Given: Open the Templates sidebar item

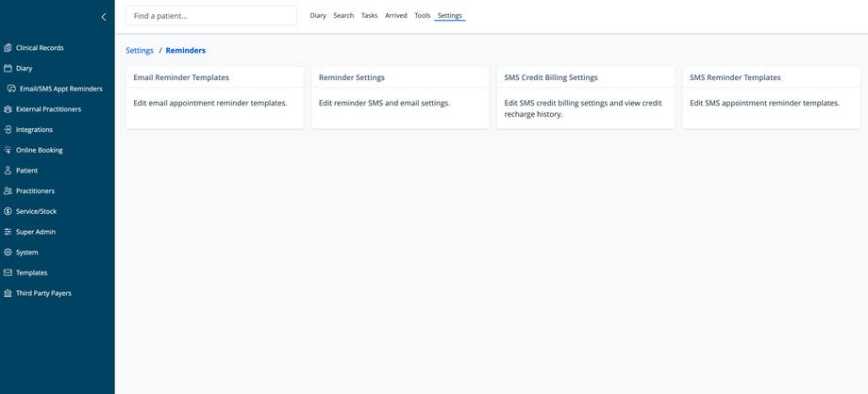Looking at the screenshot, I should [x=31, y=272].
